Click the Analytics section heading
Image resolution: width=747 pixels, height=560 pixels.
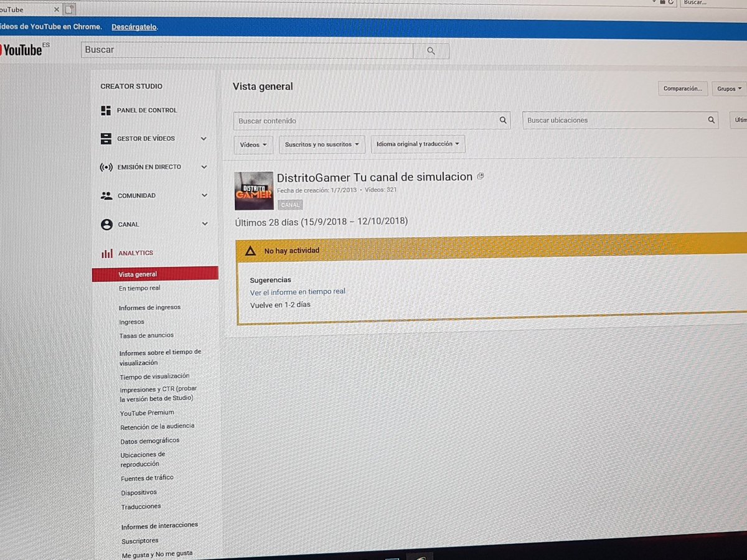[x=136, y=253]
